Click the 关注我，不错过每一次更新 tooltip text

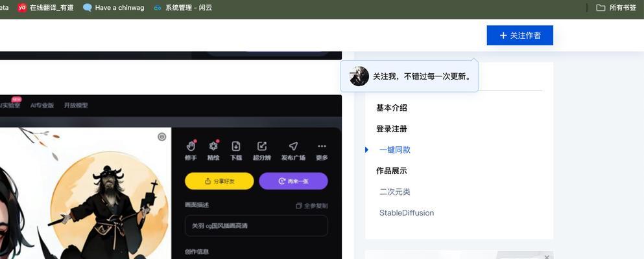[422, 76]
